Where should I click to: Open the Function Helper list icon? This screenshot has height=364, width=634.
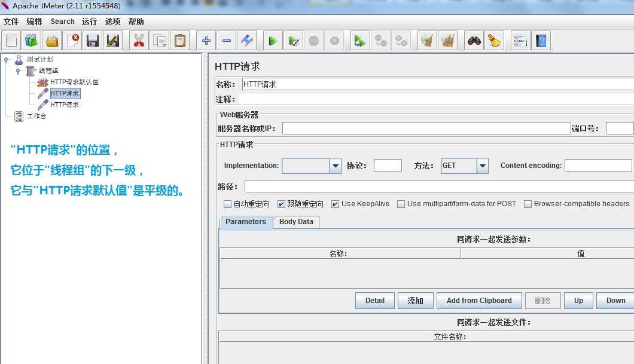point(520,41)
